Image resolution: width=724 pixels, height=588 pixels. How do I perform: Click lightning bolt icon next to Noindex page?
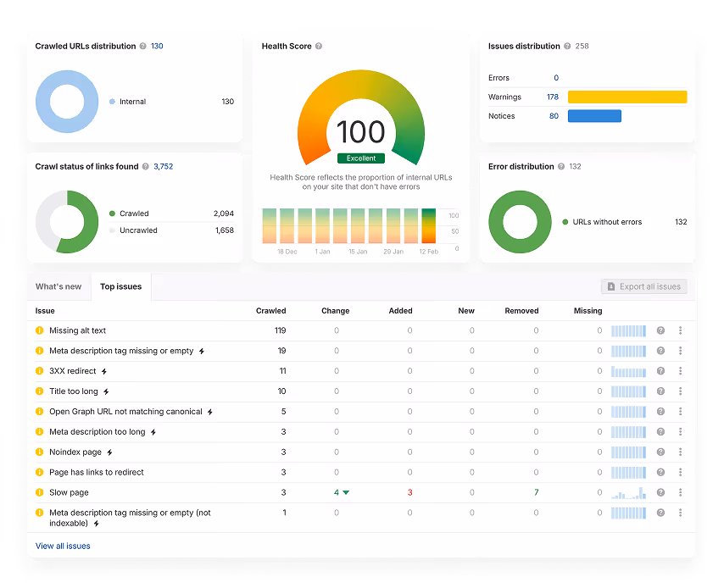click(x=110, y=452)
